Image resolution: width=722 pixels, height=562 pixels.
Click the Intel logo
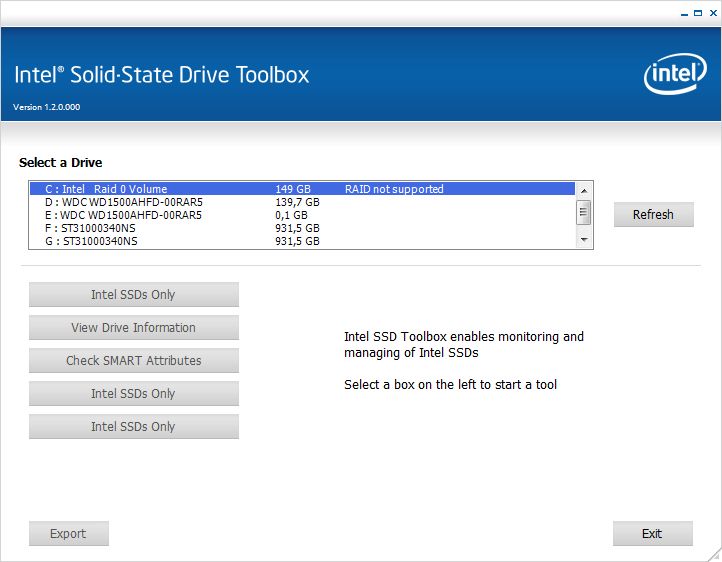675,74
